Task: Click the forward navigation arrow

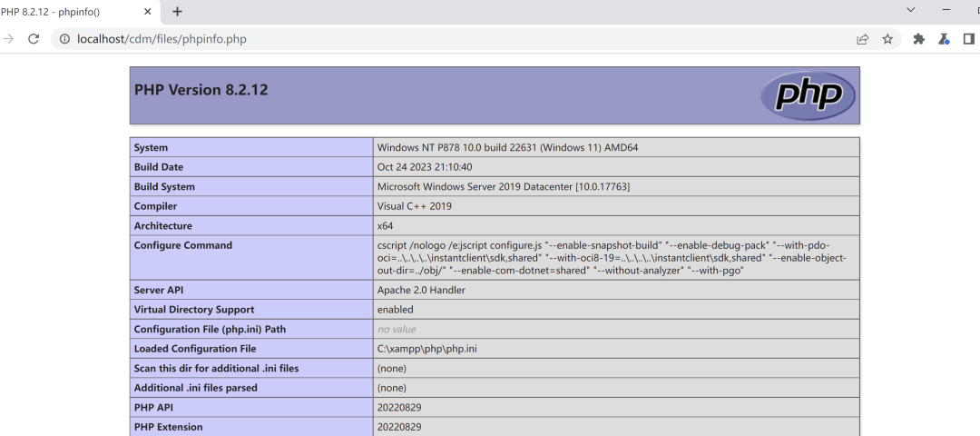Action: (9, 39)
